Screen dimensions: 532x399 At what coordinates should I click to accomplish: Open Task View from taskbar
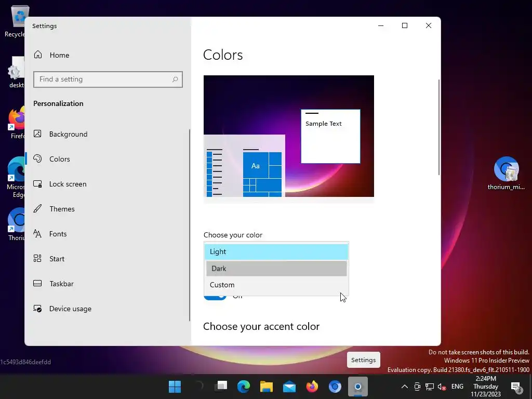point(221,387)
